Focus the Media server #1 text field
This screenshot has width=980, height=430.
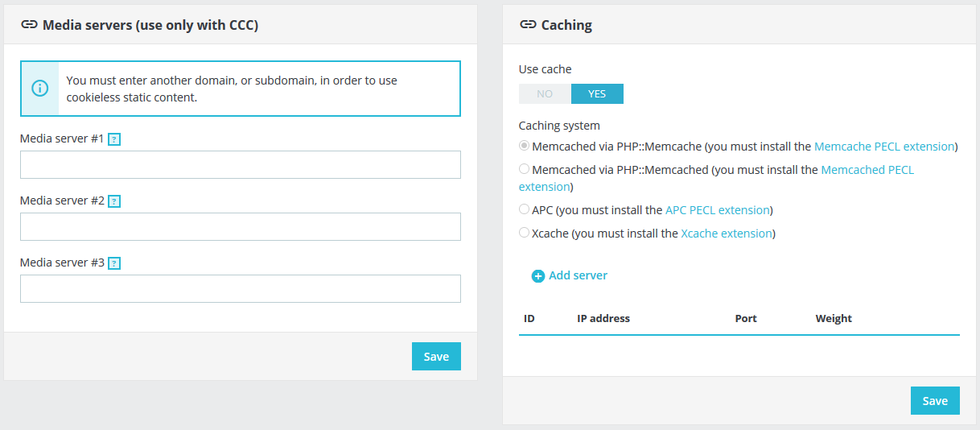[240, 164]
